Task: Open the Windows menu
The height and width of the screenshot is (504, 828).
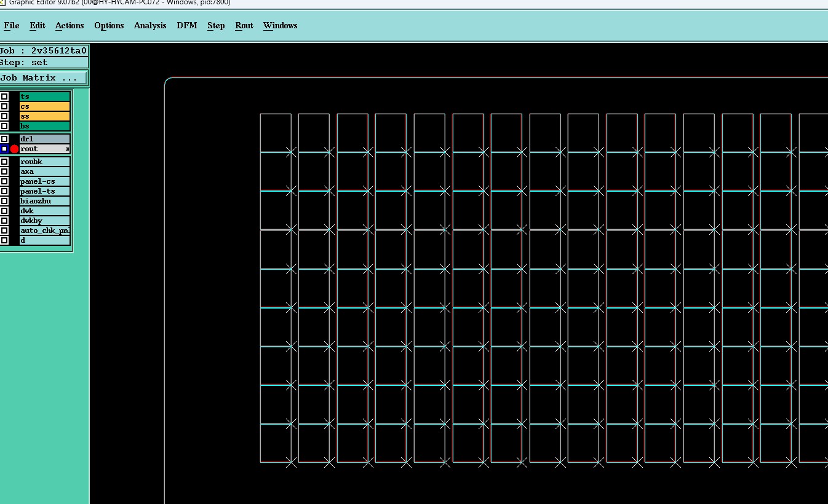Action: click(281, 25)
